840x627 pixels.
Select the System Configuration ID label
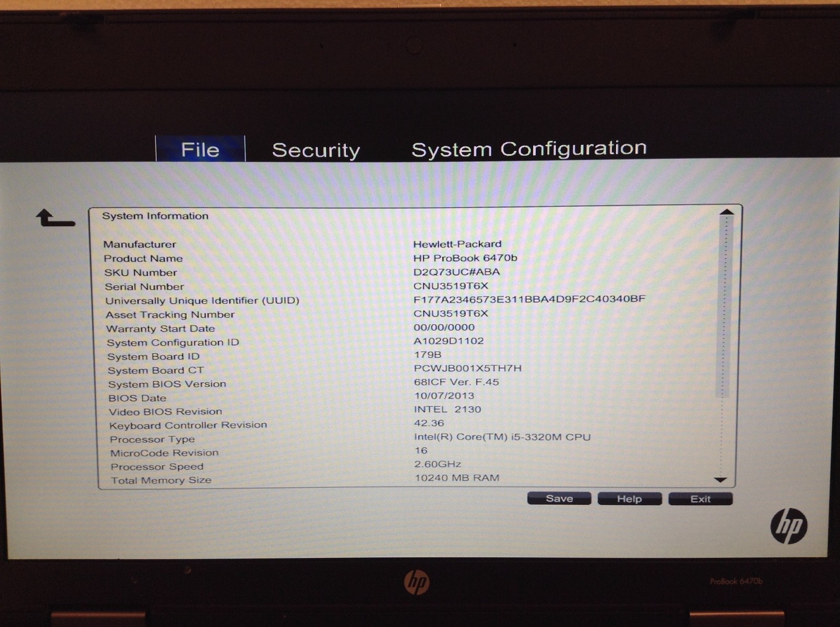pyautogui.click(x=173, y=343)
